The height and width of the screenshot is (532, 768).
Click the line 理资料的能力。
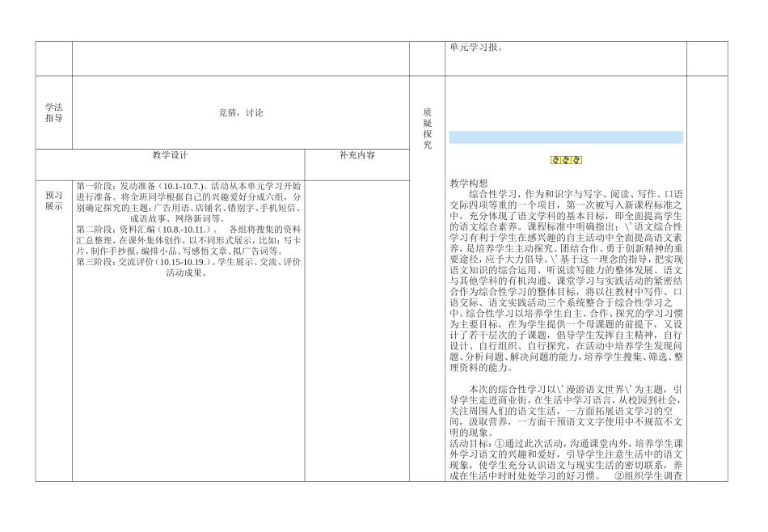tap(482, 367)
